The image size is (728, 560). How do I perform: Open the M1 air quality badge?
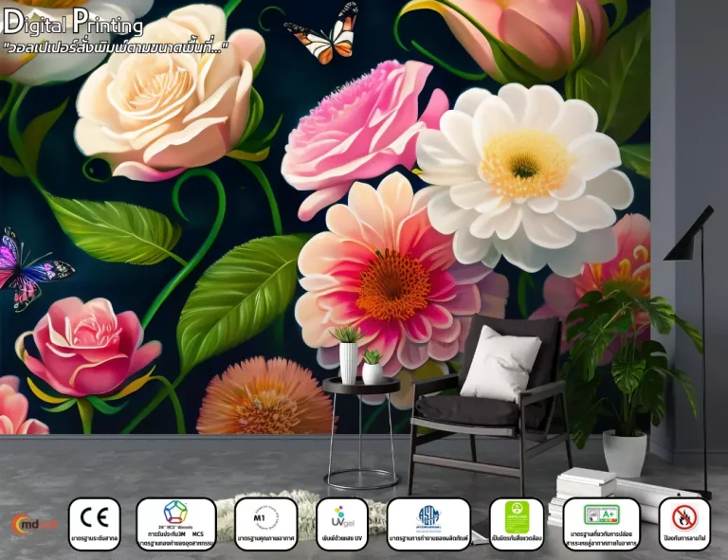click(x=265, y=523)
